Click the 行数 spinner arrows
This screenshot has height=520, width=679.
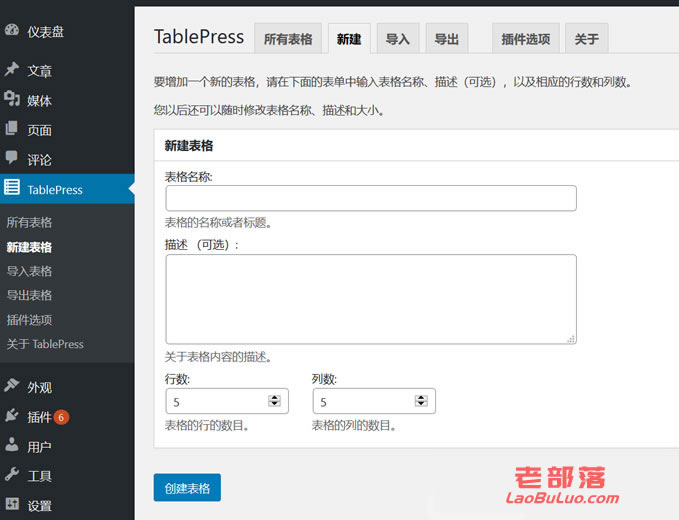(274, 400)
